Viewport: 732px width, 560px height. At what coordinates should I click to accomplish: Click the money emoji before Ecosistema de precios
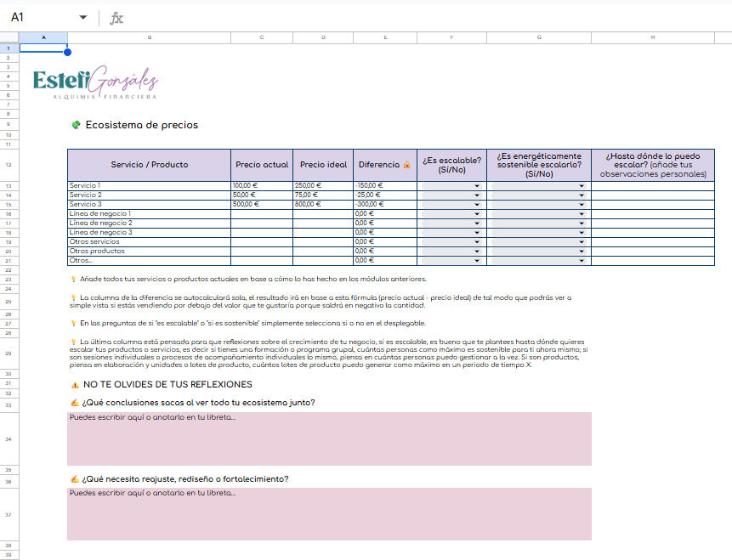[76, 125]
